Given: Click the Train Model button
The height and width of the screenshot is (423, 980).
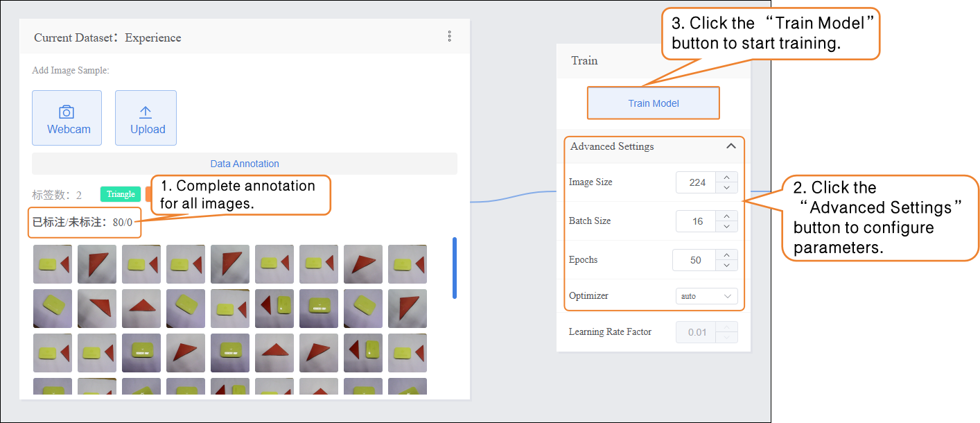Looking at the screenshot, I should 653,103.
